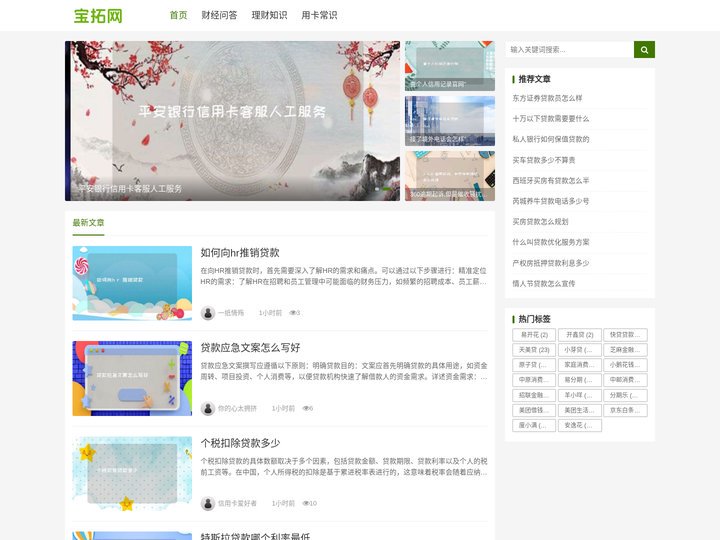Open article title 个税扣除贷款多少
This screenshot has height=540, width=720.
[x=240, y=443]
